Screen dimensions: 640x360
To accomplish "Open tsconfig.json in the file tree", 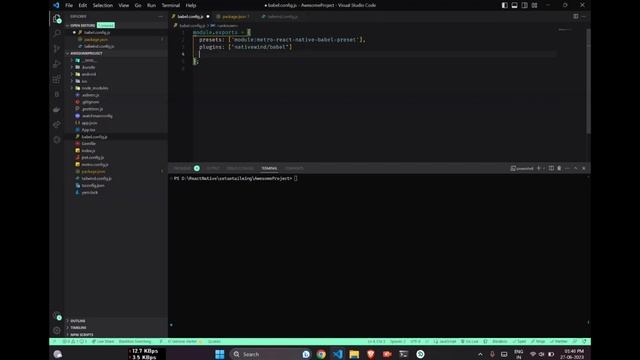I will (x=93, y=185).
